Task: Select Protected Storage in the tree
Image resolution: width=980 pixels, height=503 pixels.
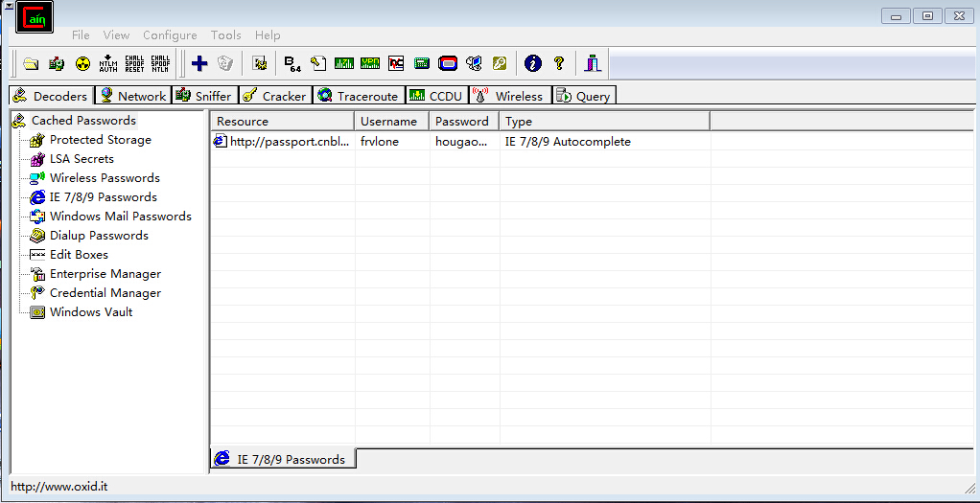Action: click(100, 140)
